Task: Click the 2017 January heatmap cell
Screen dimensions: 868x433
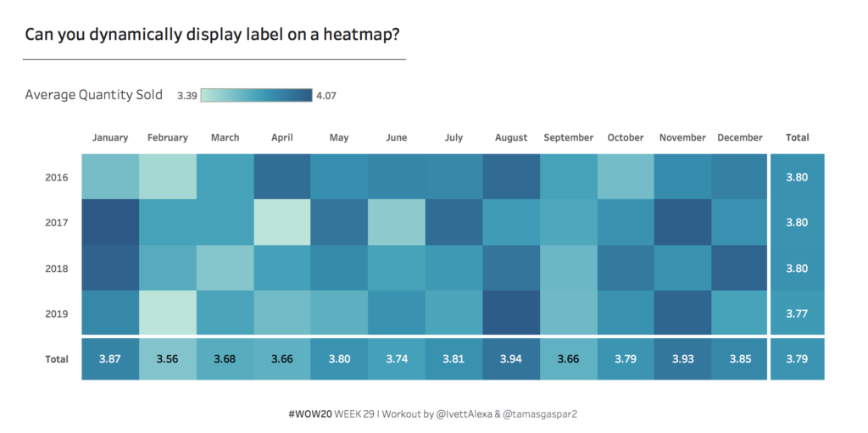Action: click(x=110, y=222)
